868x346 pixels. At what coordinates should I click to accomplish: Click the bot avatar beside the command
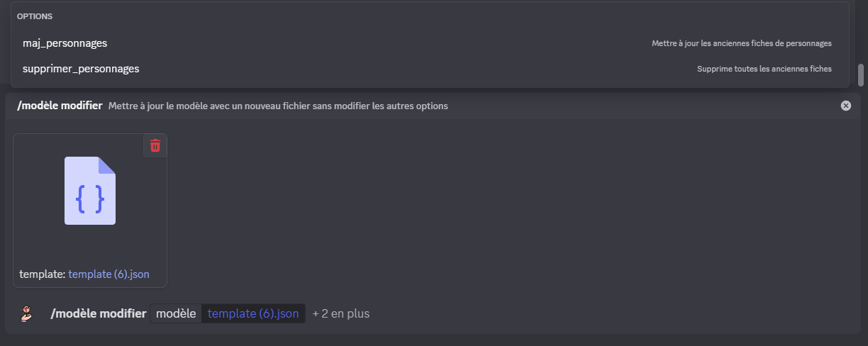[x=27, y=313]
